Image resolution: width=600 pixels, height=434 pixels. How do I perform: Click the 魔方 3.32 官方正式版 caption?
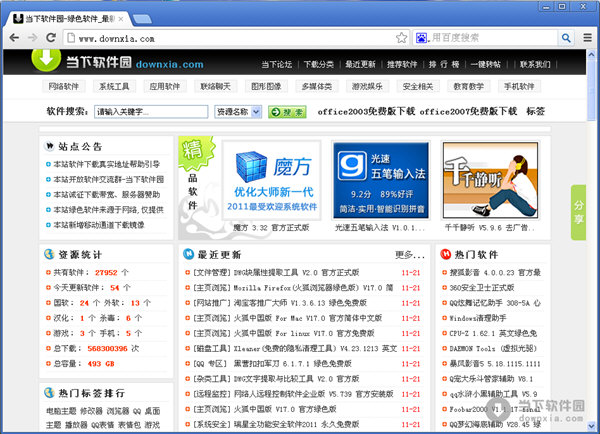(271, 228)
